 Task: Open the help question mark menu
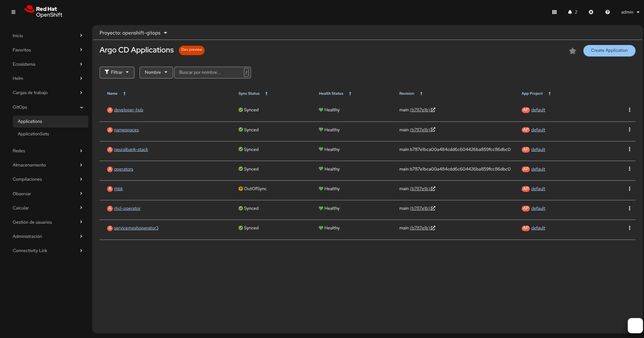click(x=607, y=12)
